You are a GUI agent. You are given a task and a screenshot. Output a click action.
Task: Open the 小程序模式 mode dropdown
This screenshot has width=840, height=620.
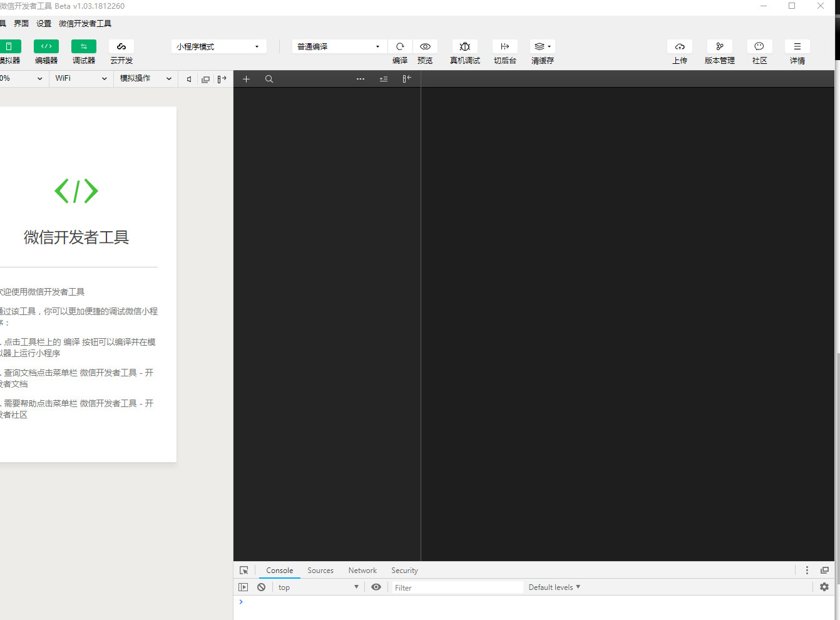pyautogui.click(x=218, y=46)
